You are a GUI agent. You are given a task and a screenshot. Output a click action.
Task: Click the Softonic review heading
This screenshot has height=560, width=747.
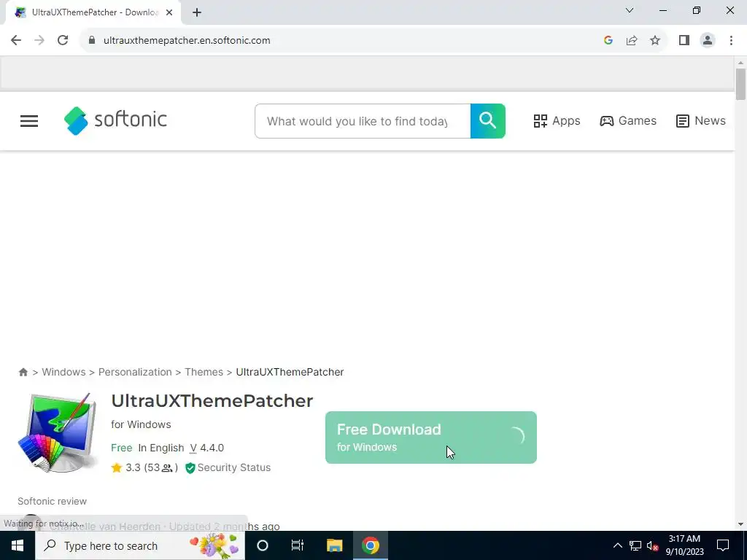[53, 501]
